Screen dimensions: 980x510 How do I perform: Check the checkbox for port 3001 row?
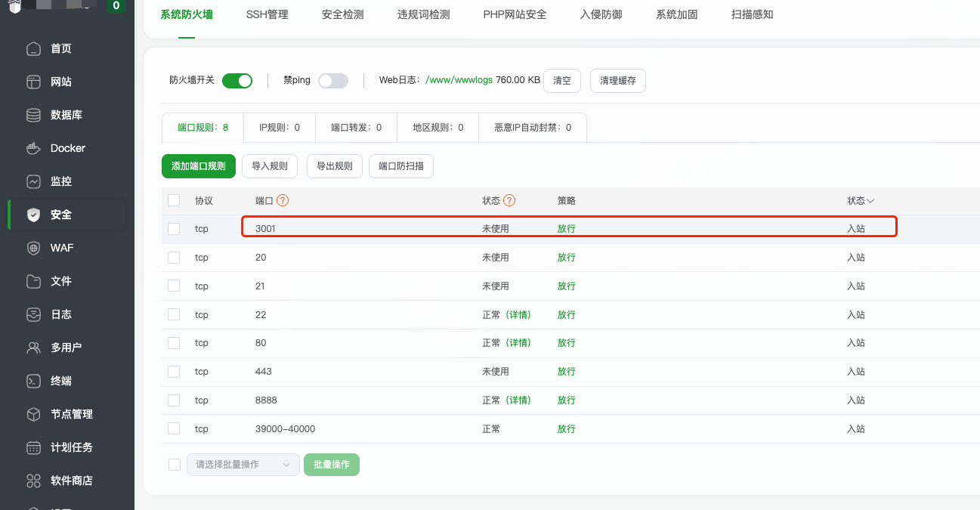[x=174, y=229]
